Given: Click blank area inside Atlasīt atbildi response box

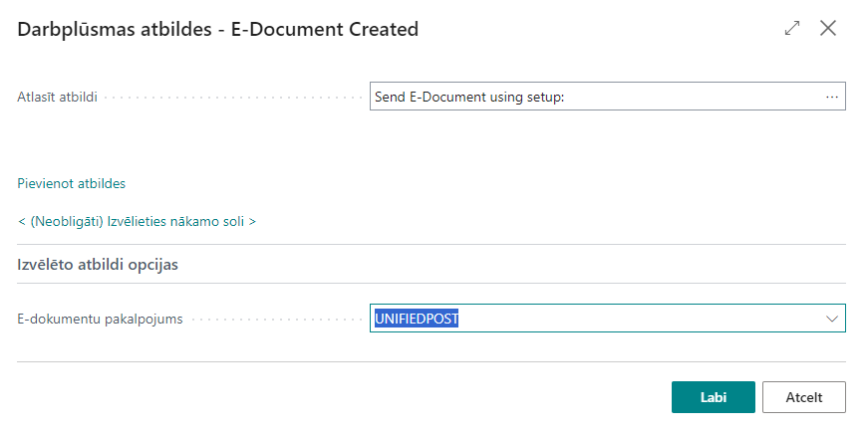Looking at the screenshot, I should tap(698, 97).
